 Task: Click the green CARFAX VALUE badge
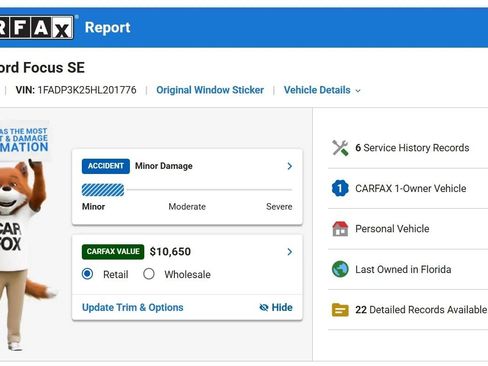coord(113,252)
